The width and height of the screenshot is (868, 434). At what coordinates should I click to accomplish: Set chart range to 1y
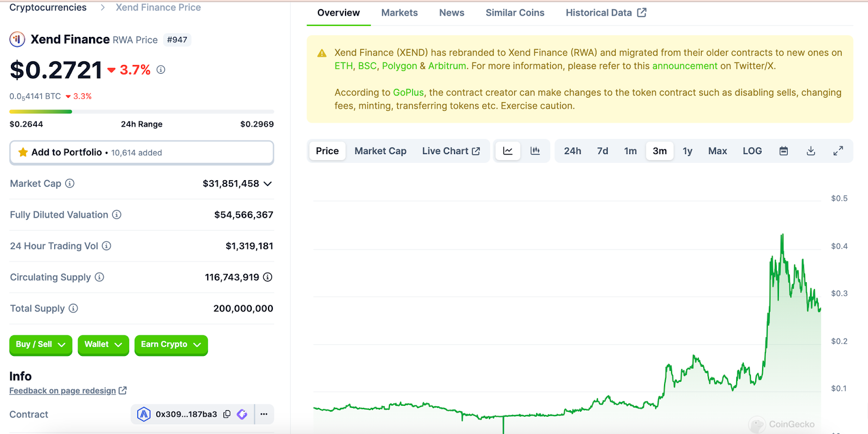(x=687, y=151)
